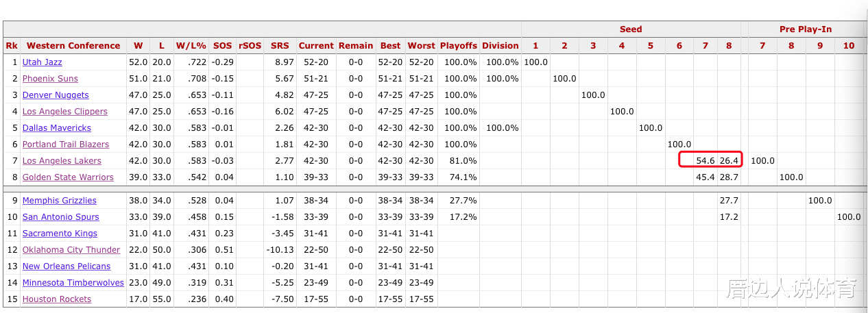Click the Lakers 7th seed 54.6 cell
The height and width of the screenshot is (313, 868).
coord(706,161)
